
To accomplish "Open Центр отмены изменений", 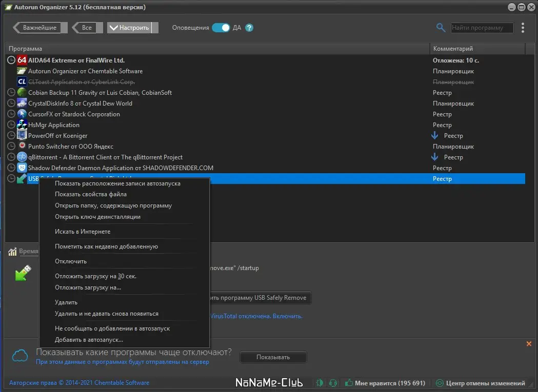I will 481,383.
